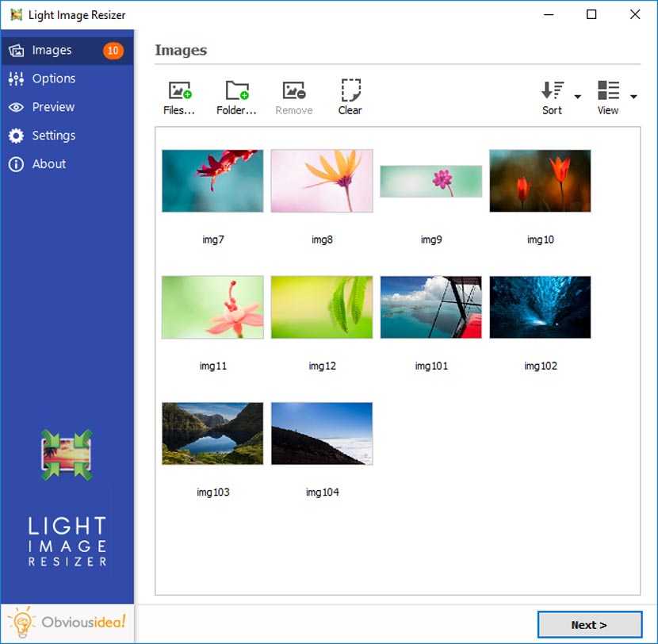This screenshot has height=644, width=658.
Task: Open the Images tab in the sidebar
Action: pyautogui.click(x=52, y=50)
